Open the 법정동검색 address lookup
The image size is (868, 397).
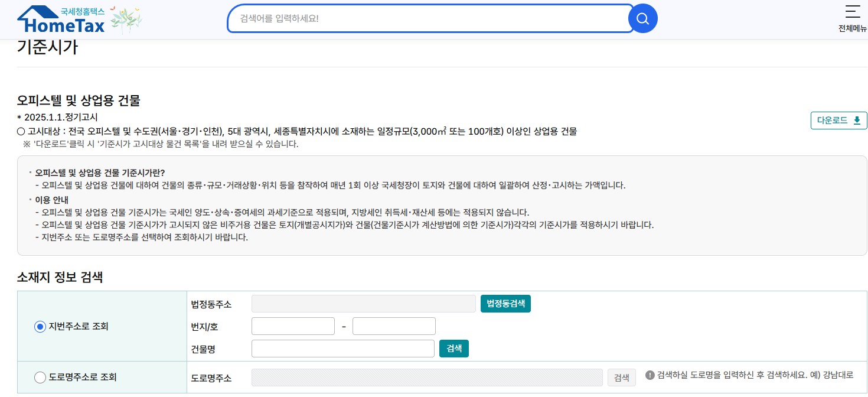(x=505, y=303)
